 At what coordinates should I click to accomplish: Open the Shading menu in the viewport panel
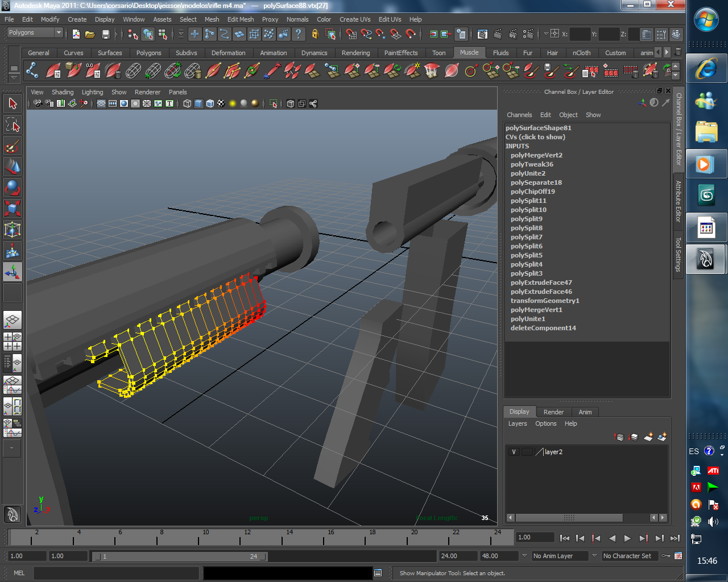63,92
